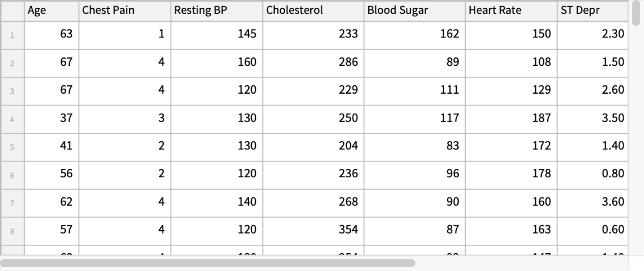Select row number 1 header
644x271 pixels.
(12, 35)
